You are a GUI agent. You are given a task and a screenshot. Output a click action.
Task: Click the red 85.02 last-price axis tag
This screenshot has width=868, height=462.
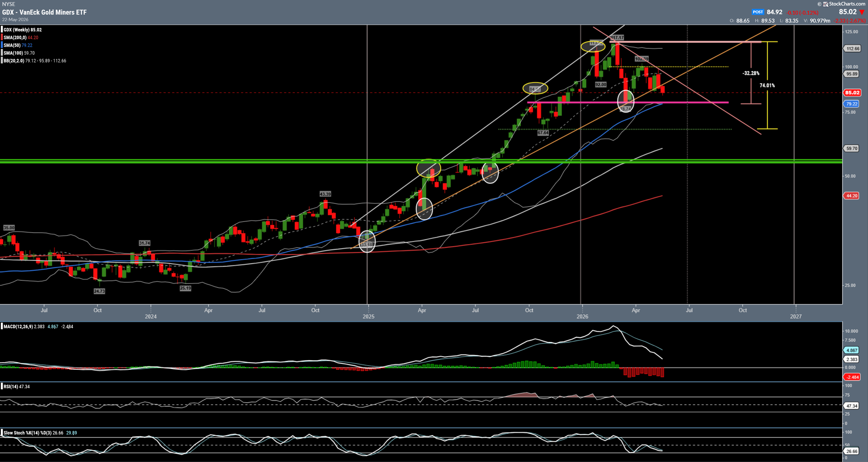click(852, 93)
